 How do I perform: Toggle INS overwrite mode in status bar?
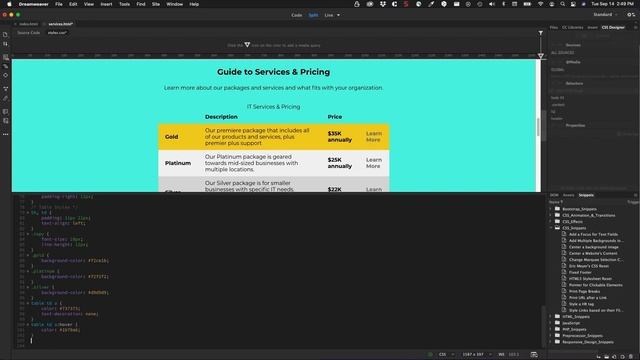point(501,354)
